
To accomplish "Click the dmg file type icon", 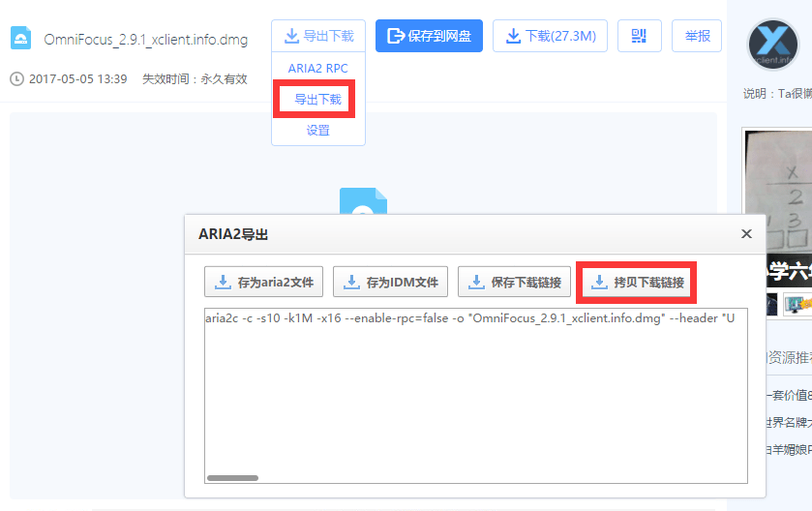I will point(20,39).
